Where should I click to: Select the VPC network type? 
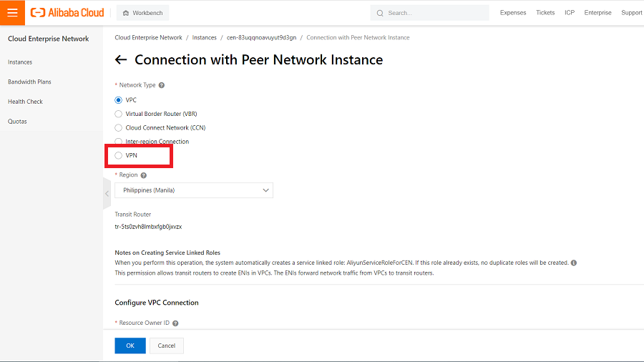coord(119,100)
